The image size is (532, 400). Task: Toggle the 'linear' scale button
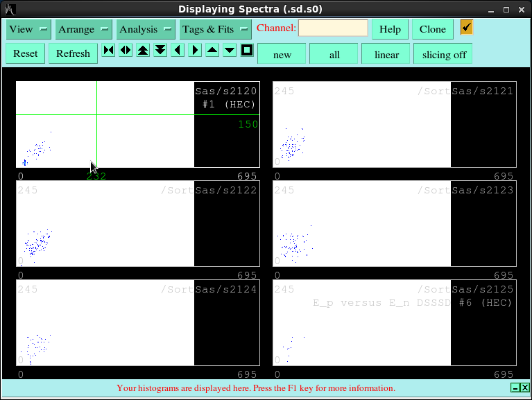[x=386, y=54]
